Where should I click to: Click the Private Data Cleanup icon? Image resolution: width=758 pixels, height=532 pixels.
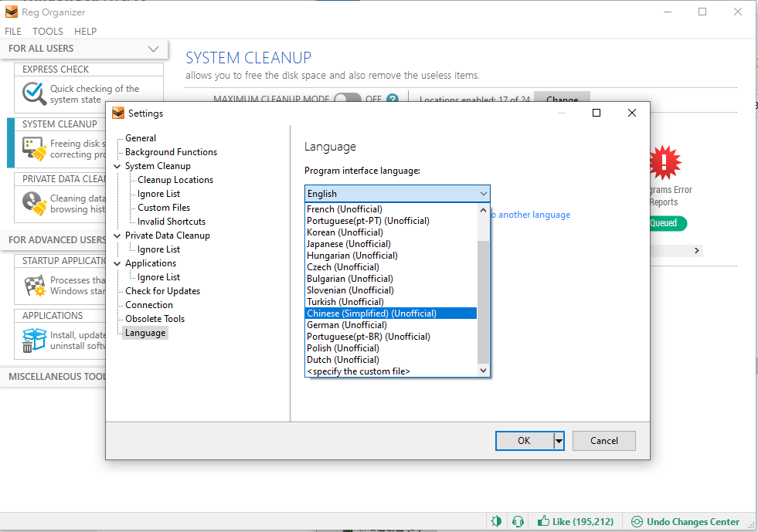tap(34, 203)
